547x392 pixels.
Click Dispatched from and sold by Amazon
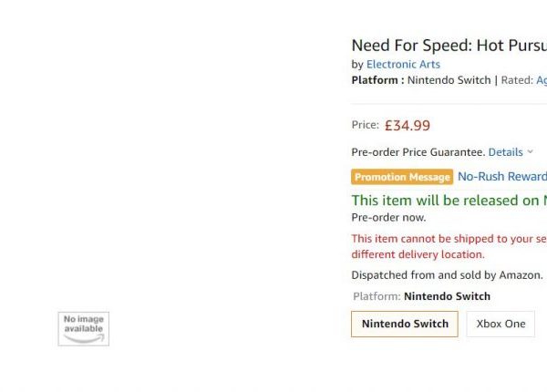448,275
